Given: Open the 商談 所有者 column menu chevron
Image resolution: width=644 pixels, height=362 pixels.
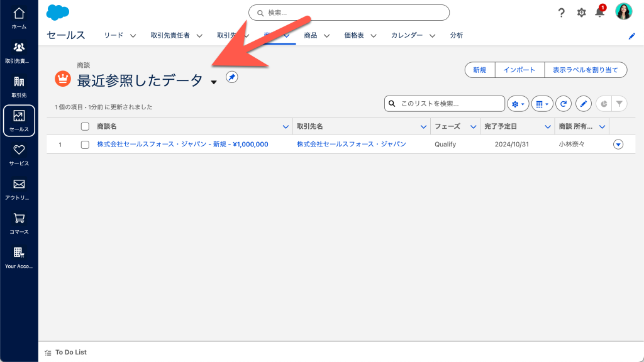Looking at the screenshot, I should (x=602, y=127).
